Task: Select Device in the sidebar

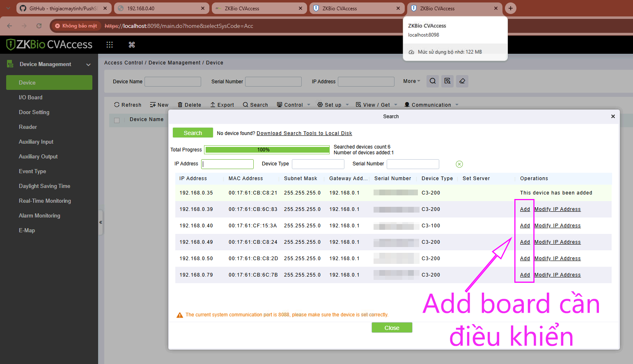Action: [49, 82]
